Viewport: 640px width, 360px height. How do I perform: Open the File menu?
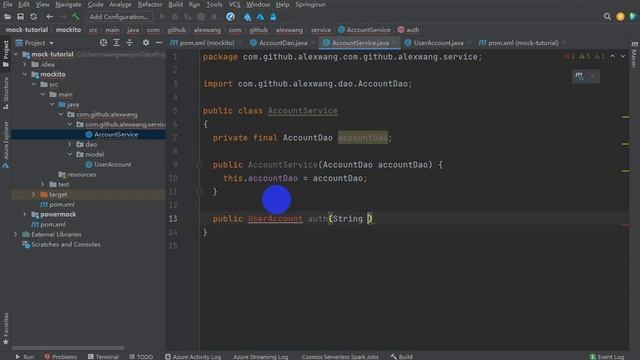tap(7, 4)
